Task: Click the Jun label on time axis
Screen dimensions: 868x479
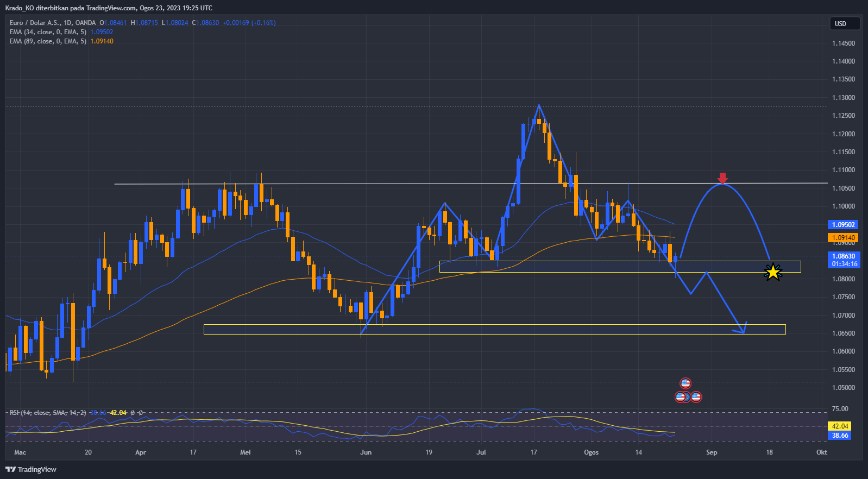Action: click(x=366, y=452)
